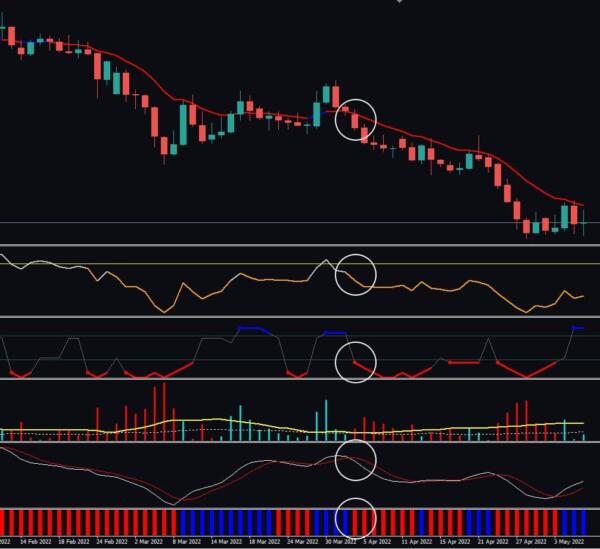Select the 3 May 2022 date label
This screenshot has width=600, height=549.
pyautogui.click(x=569, y=542)
